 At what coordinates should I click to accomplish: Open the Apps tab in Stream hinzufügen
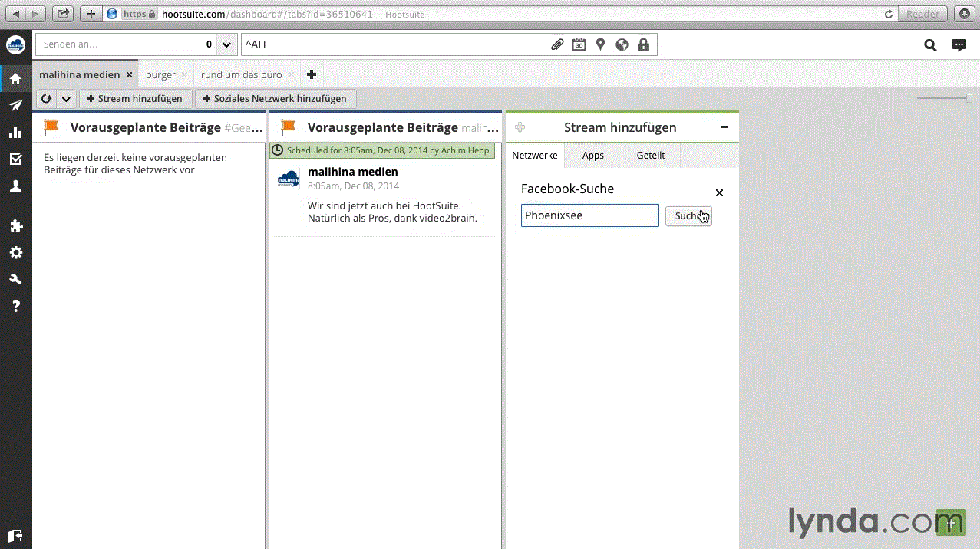pos(593,155)
